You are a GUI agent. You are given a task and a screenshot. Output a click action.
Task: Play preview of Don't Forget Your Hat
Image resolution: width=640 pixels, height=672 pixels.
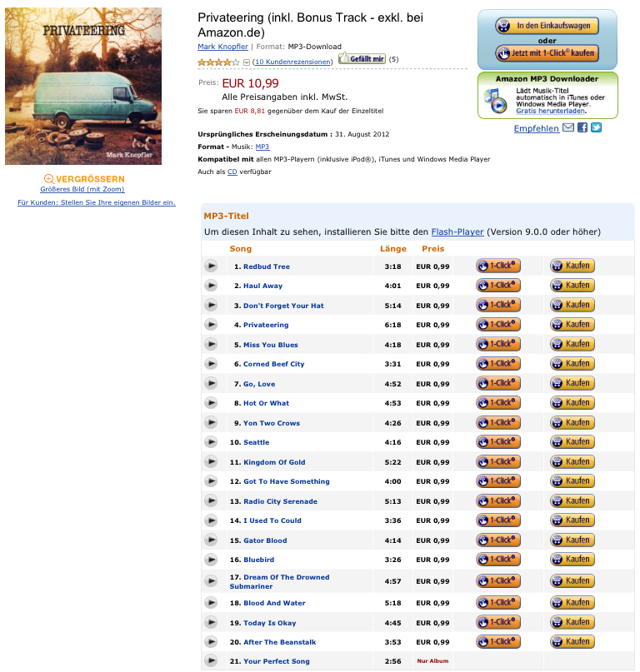click(211, 305)
